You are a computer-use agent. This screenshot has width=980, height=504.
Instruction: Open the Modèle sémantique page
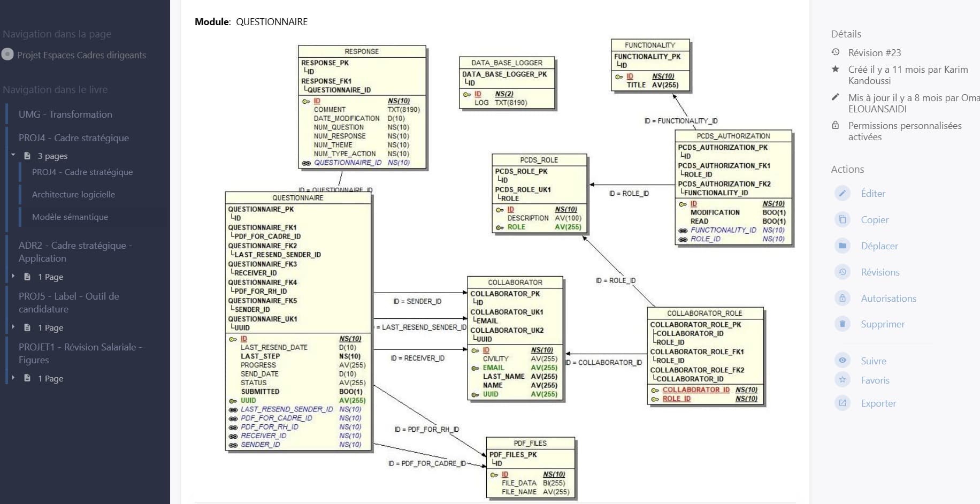[70, 217]
